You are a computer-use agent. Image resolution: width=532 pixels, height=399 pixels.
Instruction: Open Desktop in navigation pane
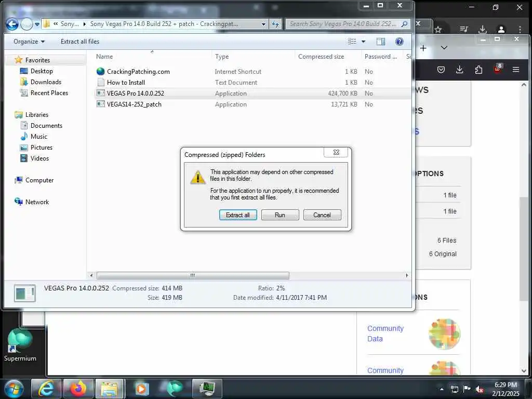(x=42, y=71)
